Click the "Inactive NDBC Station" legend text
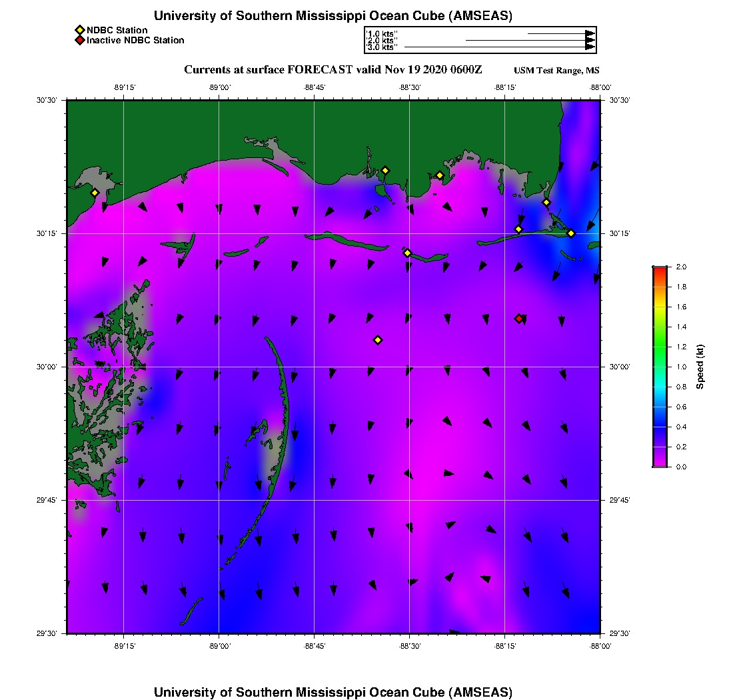The image size is (733, 700). point(135,41)
